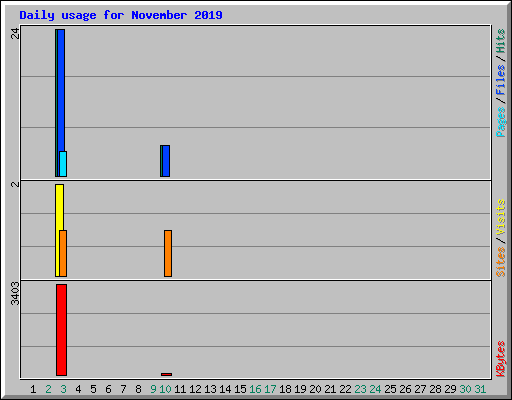Viewport: 512px width, 400px height.
Task: Click the tall blue Files bar for day 3
Action: (x=61, y=90)
